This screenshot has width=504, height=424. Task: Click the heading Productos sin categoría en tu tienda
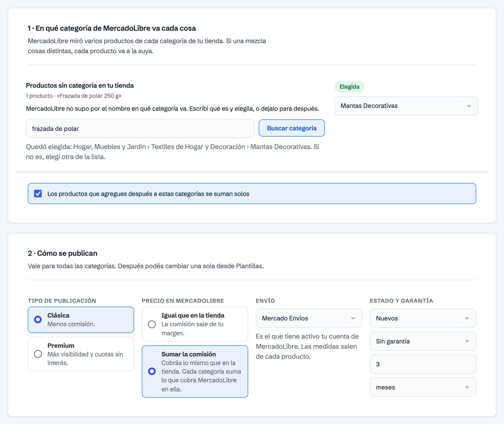tap(80, 85)
